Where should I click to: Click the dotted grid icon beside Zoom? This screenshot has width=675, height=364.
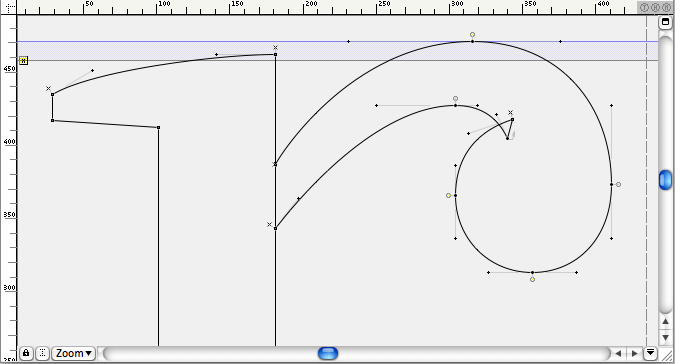coord(42,353)
